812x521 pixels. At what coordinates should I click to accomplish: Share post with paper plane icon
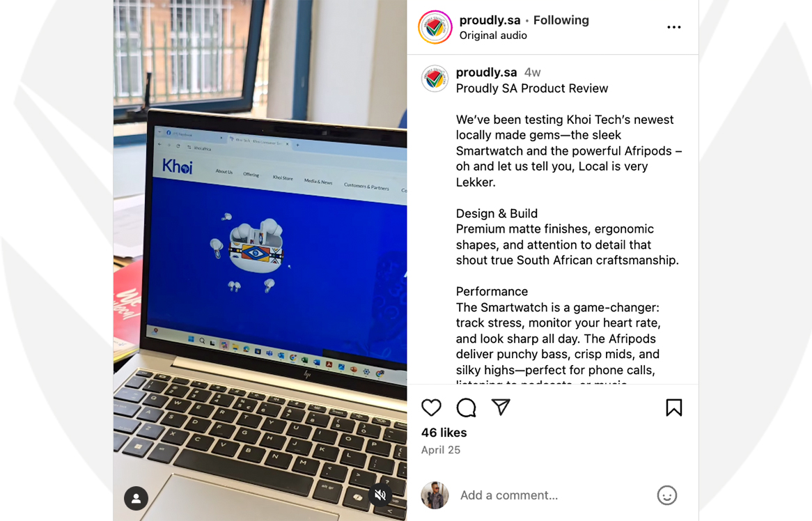[501, 407]
